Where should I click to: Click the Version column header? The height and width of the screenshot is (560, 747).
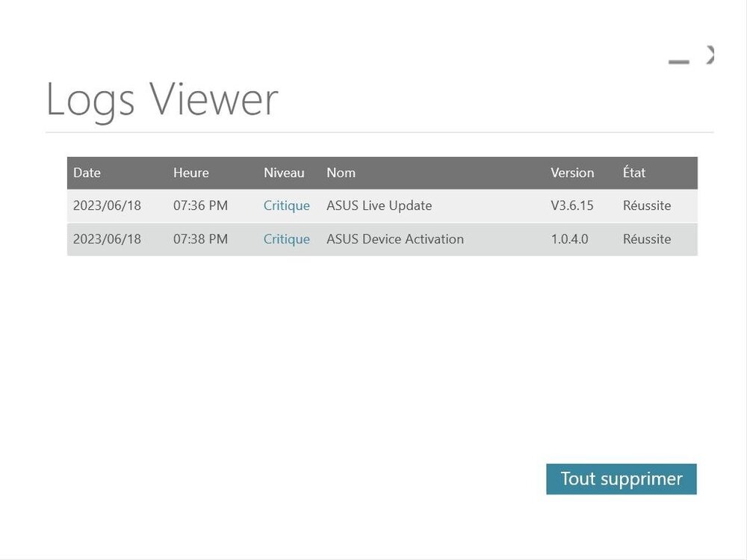pyautogui.click(x=572, y=172)
